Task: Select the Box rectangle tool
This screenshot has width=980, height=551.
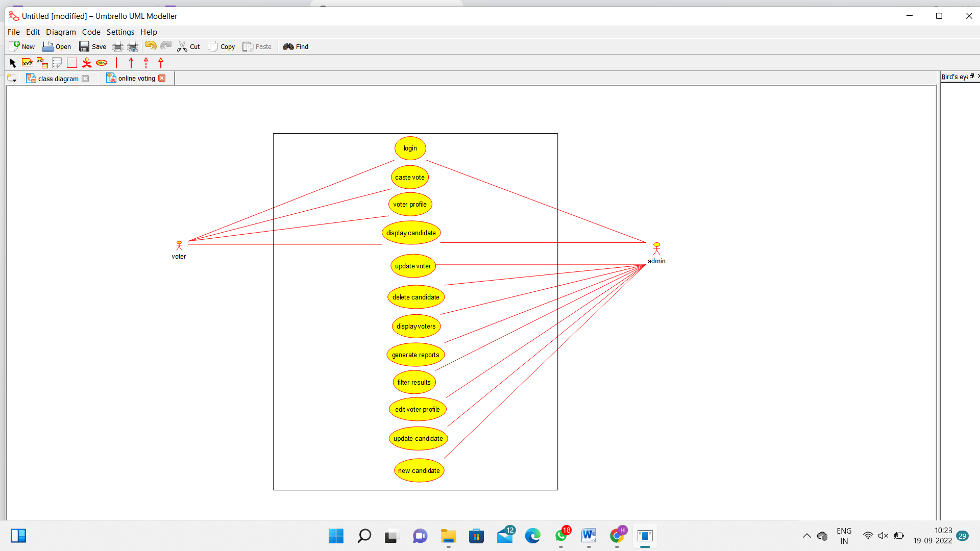Action: [x=72, y=63]
